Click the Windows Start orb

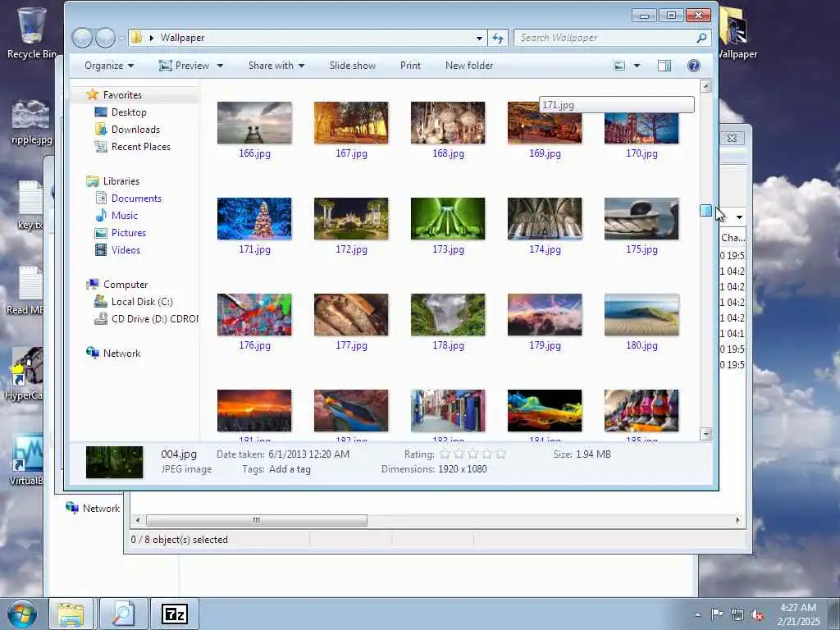pyautogui.click(x=22, y=614)
